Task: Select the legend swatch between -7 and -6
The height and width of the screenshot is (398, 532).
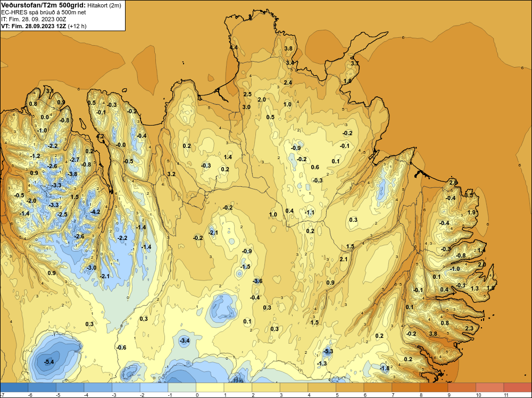Action: (14, 387)
